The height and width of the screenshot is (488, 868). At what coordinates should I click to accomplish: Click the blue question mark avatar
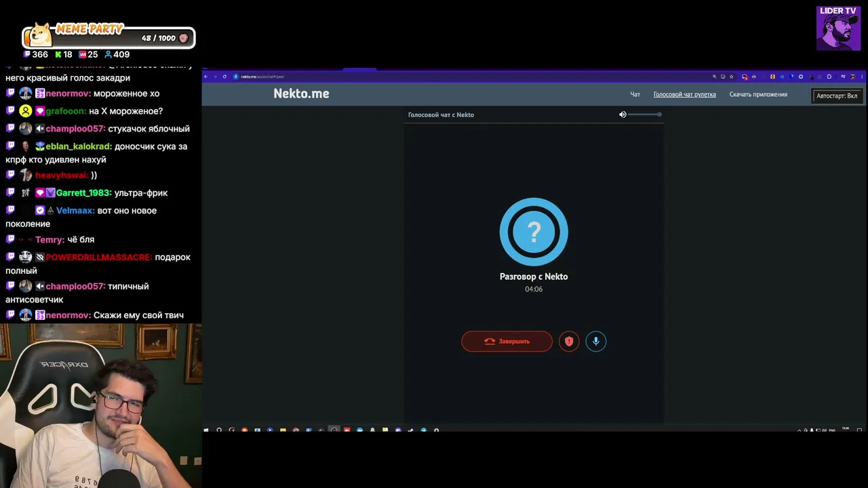534,232
